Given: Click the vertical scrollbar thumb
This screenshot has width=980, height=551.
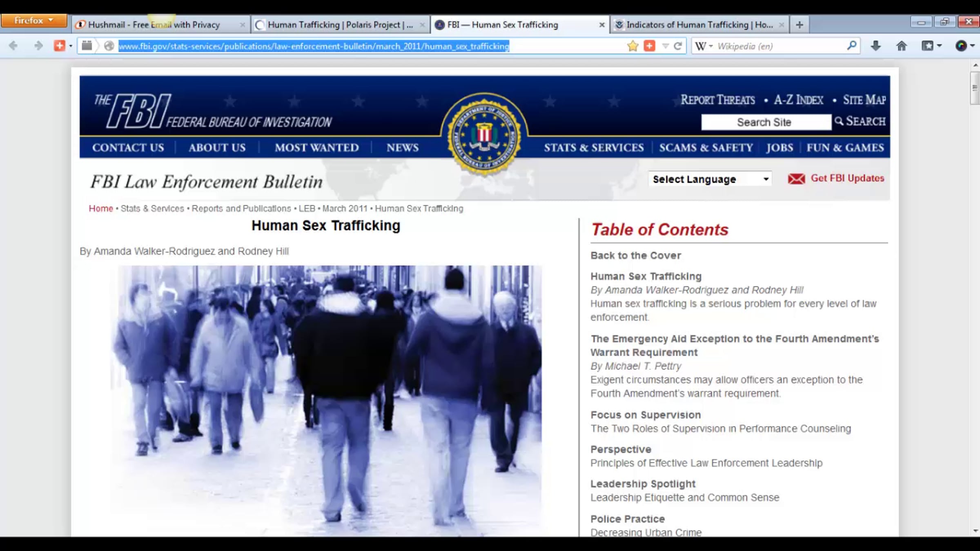Looking at the screenshot, I should (x=975, y=88).
